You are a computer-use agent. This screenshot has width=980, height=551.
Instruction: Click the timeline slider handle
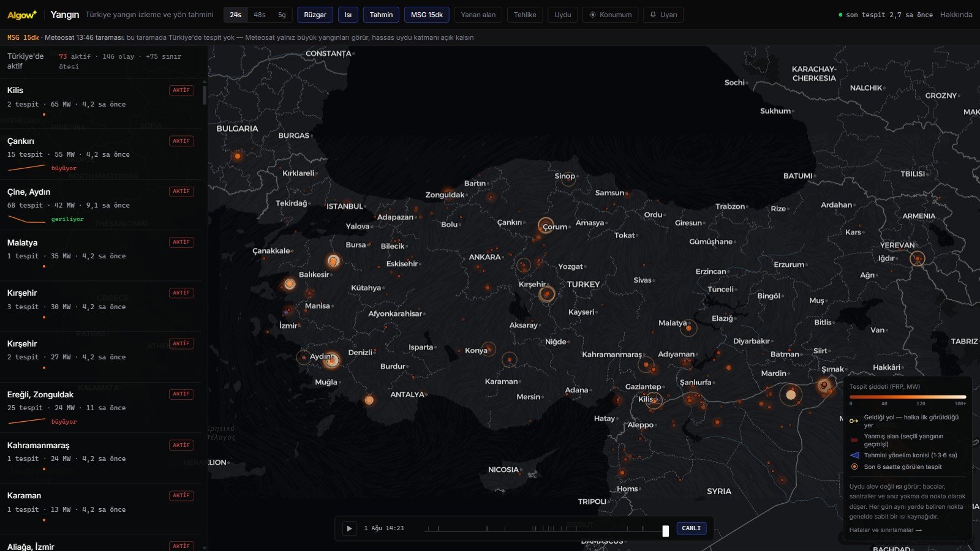pyautogui.click(x=666, y=531)
